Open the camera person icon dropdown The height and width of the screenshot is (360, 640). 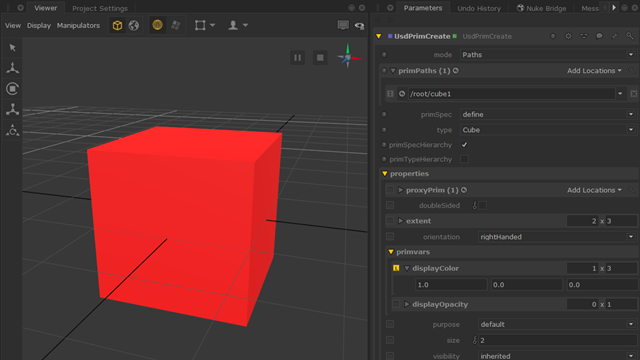(x=238, y=25)
